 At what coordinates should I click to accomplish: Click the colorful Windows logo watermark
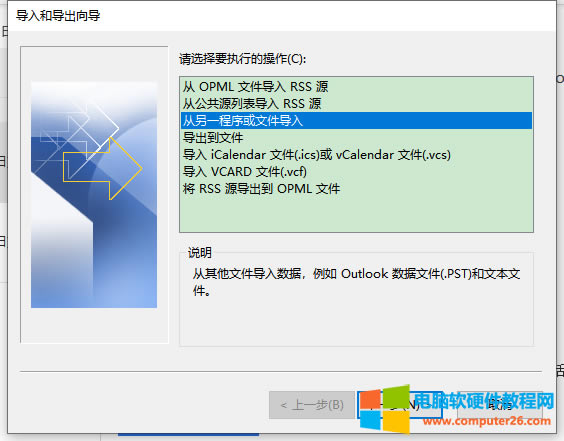click(385, 409)
